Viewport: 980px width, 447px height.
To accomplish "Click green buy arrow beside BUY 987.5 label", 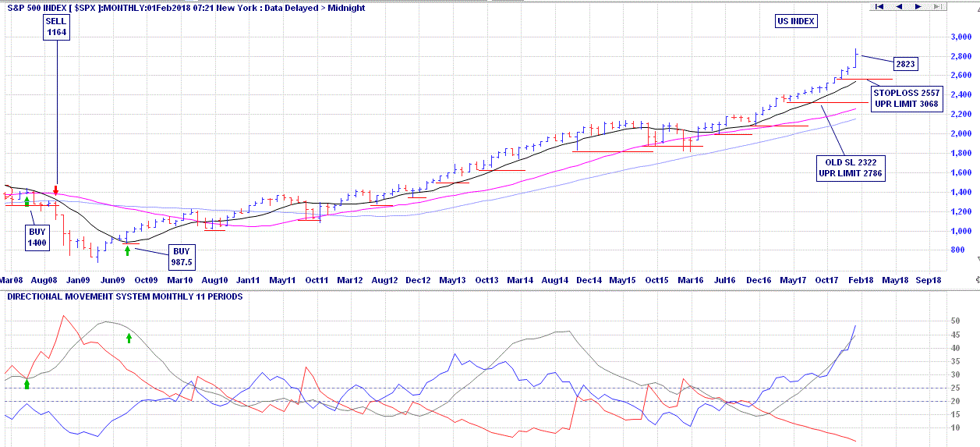I will [127, 251].
